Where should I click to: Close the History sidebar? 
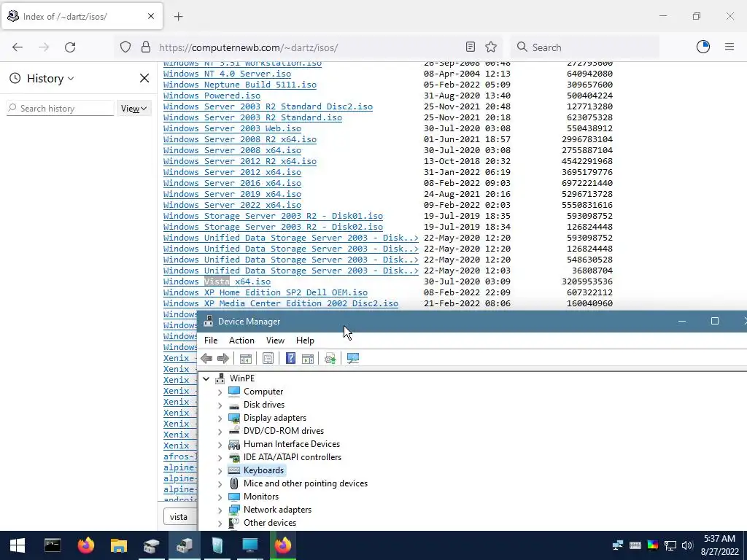pos(144,78)
